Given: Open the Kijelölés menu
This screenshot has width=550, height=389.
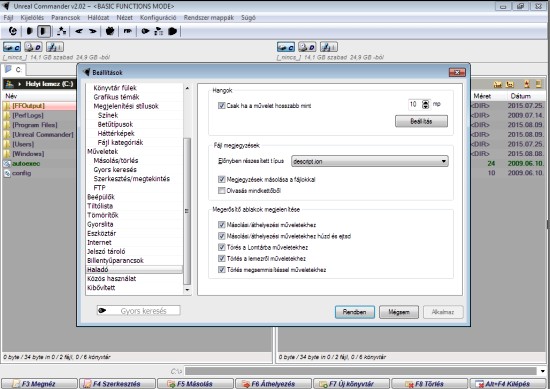Looking at the screenshot, I should tap(32, 18).
